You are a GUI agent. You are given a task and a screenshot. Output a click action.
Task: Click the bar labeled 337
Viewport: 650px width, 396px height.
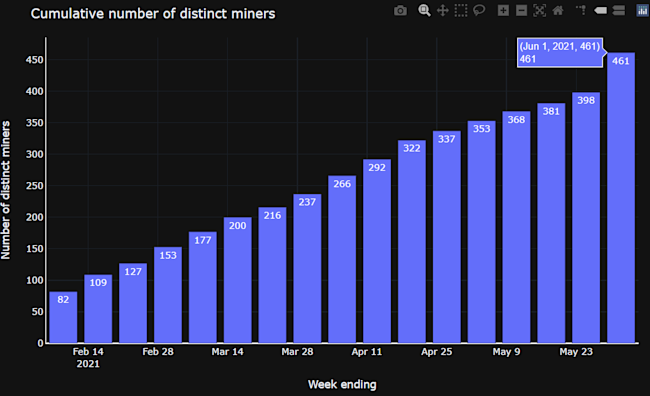coord(447,237)
